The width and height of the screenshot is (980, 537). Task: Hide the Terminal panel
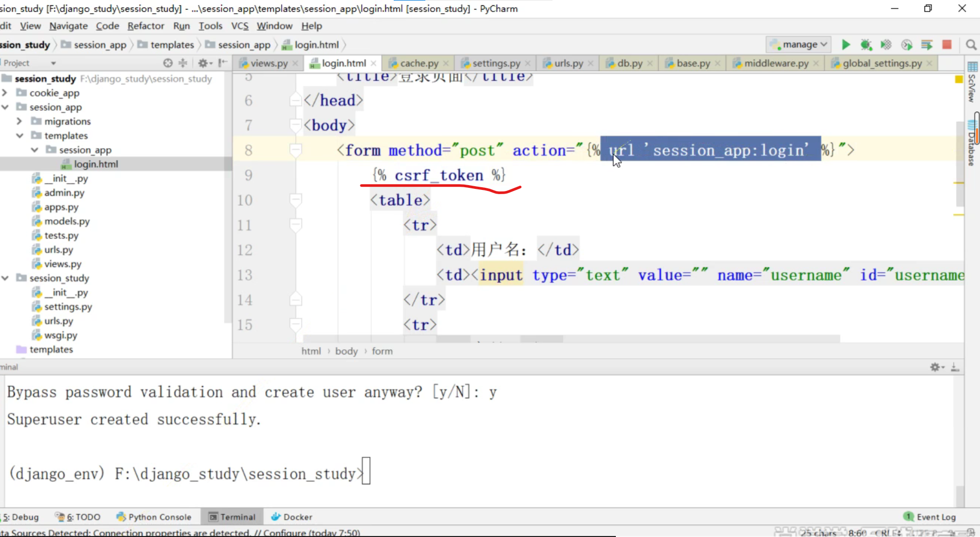click(955, 367)
